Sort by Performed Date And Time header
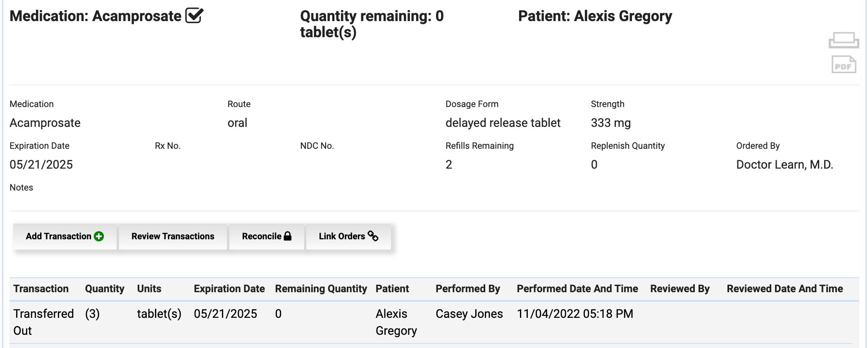The image size is (868, 348). point(577,289)
